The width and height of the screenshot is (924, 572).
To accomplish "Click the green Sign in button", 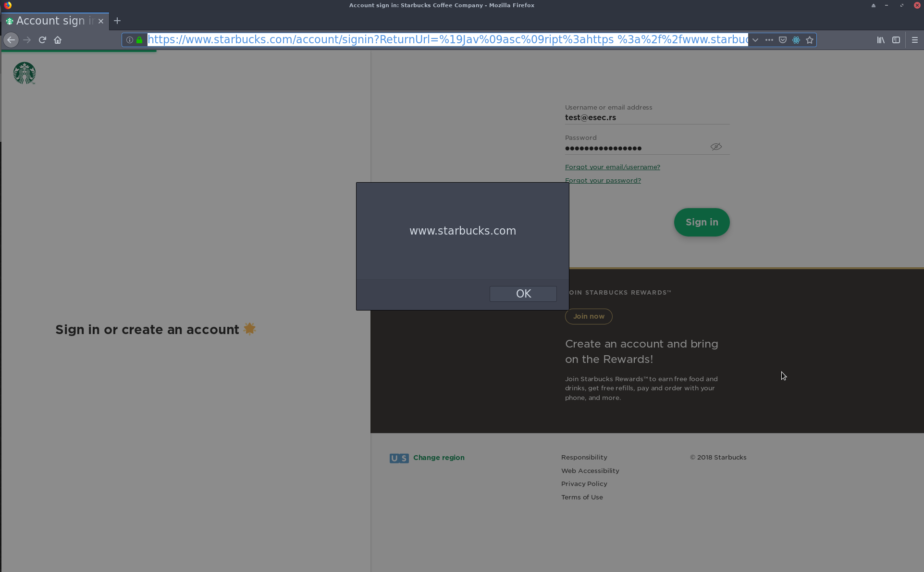I will [702, 222].
